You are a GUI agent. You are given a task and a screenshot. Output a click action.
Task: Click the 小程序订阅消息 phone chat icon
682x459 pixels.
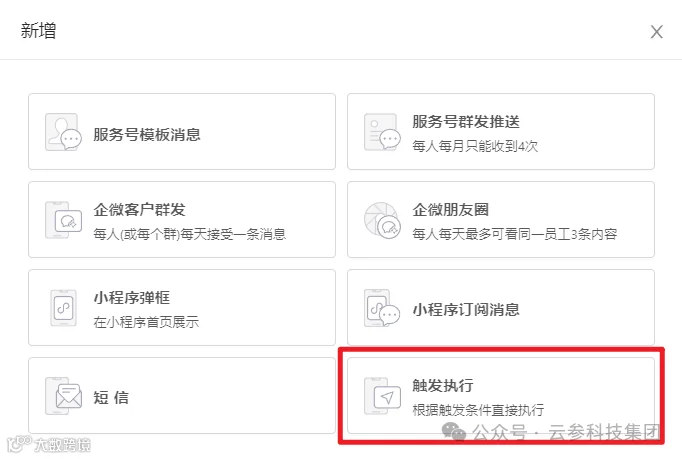(x=382, y=308)
